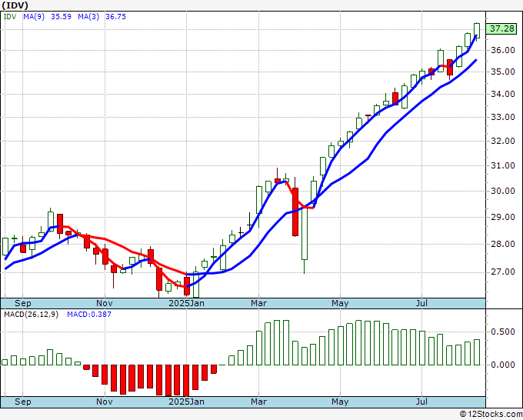523x420 pixels.
Task: Click the Nov label on MACD panel axis
Action: click(x=105, y=402)
